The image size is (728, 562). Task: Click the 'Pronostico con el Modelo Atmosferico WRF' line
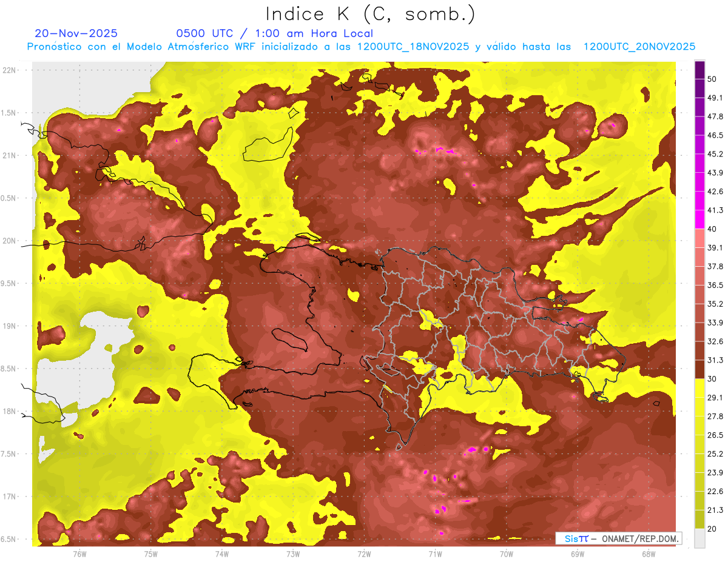pos(361,47)
